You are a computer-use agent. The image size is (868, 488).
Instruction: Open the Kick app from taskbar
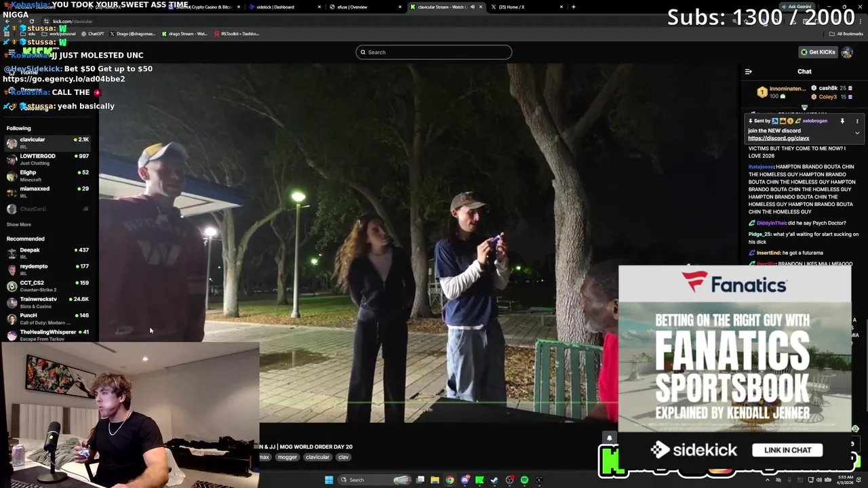pyautogui.click(x=479, y=480)
